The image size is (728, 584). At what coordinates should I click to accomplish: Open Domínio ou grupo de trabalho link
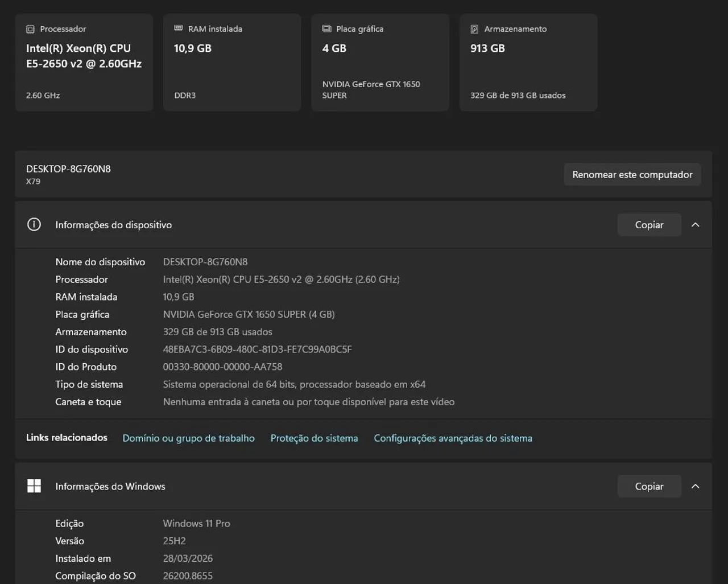[189, 438]
